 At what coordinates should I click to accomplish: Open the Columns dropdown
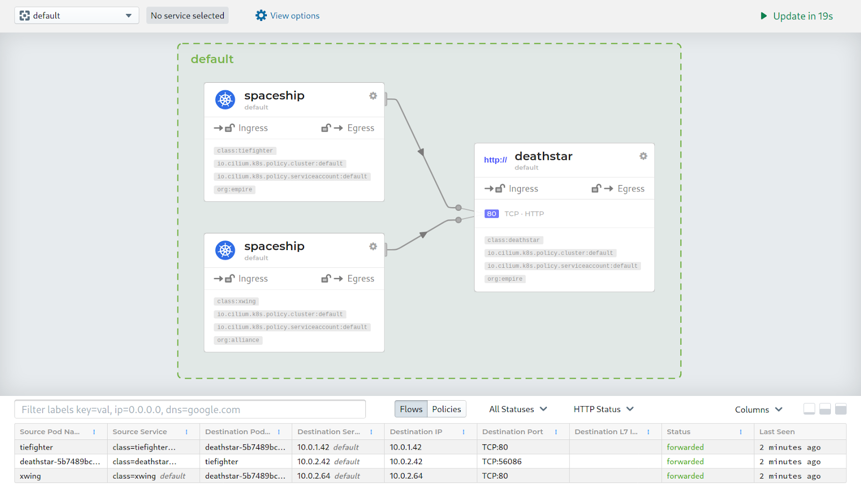click(758, 409)
